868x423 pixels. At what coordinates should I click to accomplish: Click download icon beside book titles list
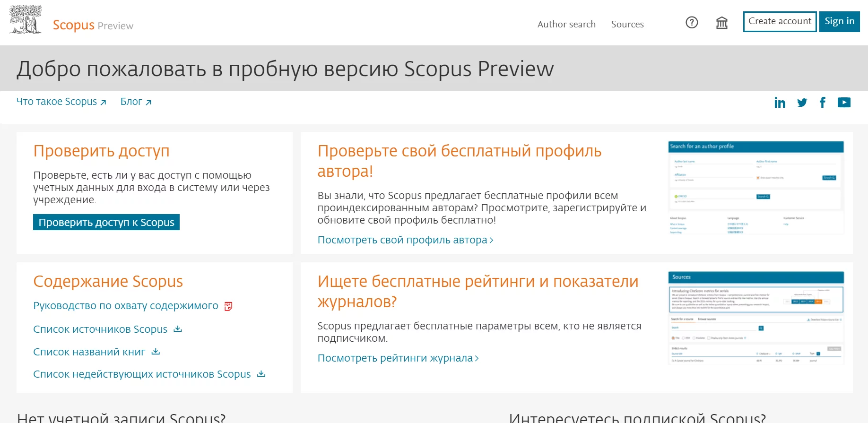156,352
